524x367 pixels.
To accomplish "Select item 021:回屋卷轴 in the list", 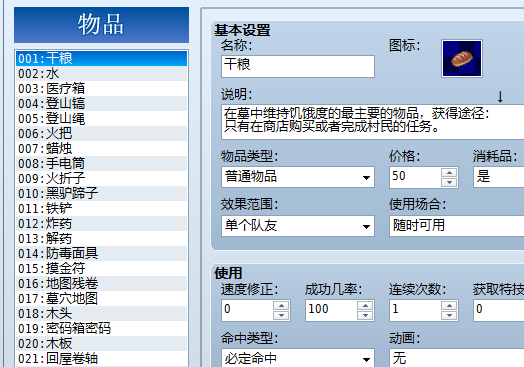I will pyautogui.click(x=101, y=359).
